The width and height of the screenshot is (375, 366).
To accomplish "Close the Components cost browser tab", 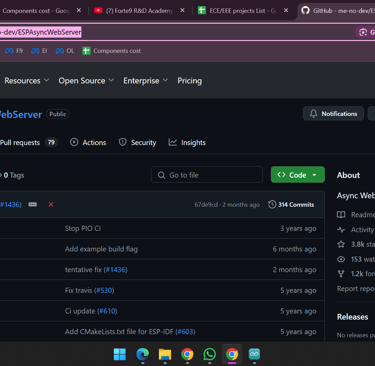I will coord(79,10).
